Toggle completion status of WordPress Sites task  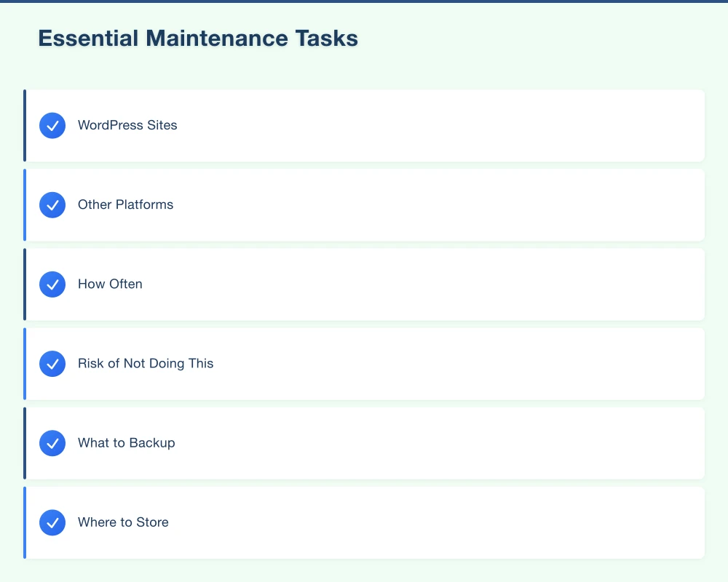point(52,125)
